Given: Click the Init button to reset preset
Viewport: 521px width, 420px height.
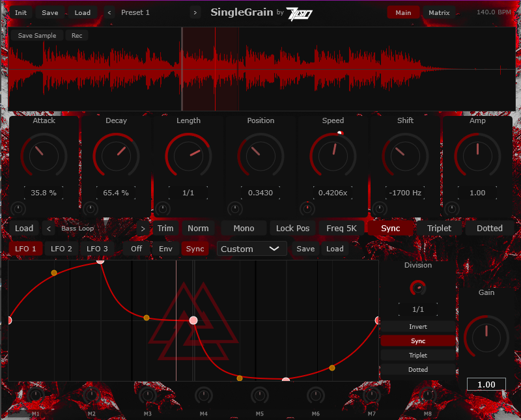Looking at the screenshot, I should tap(20, 12).
